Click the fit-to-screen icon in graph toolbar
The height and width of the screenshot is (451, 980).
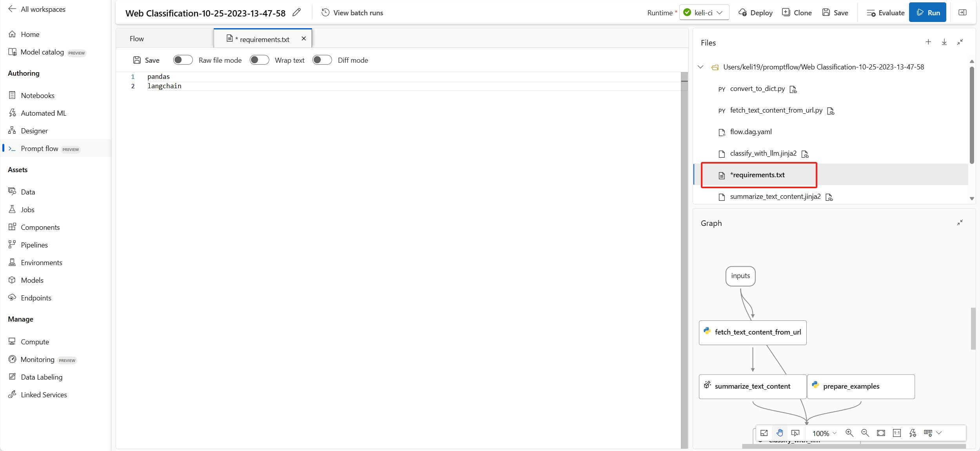coord(881,433)
